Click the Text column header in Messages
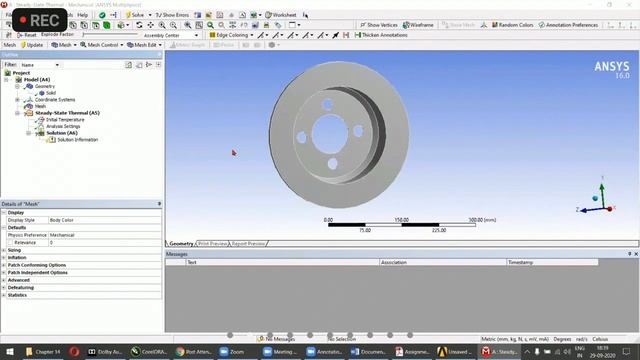 (x=282, y=262)
